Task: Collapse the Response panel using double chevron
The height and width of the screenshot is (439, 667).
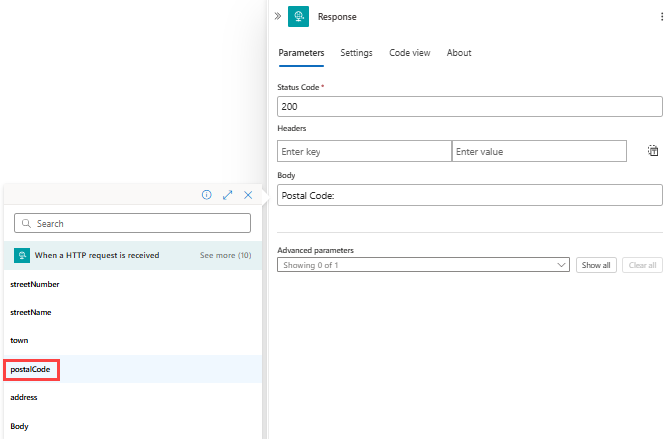Action: click(x=277, y=17)
